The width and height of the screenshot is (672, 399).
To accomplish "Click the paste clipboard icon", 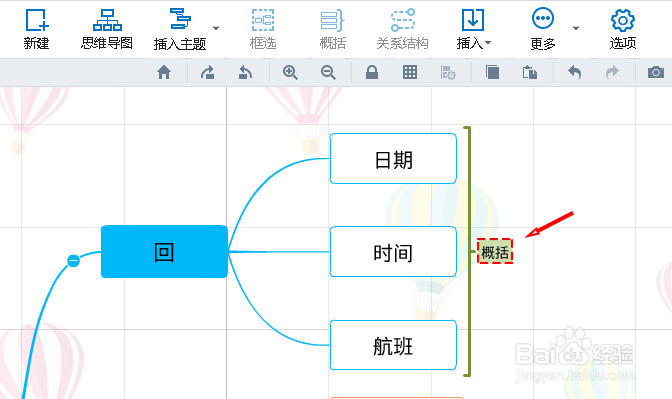I will tap(530, 72).
